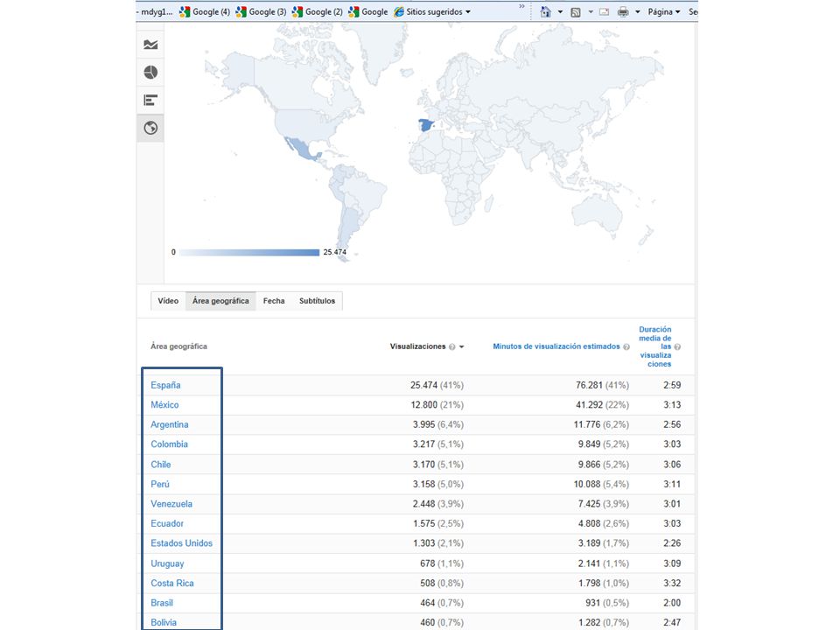Screen dimensions: 840x630
Task: Open Venezuela country link
Action: click(x=171, y=504)
